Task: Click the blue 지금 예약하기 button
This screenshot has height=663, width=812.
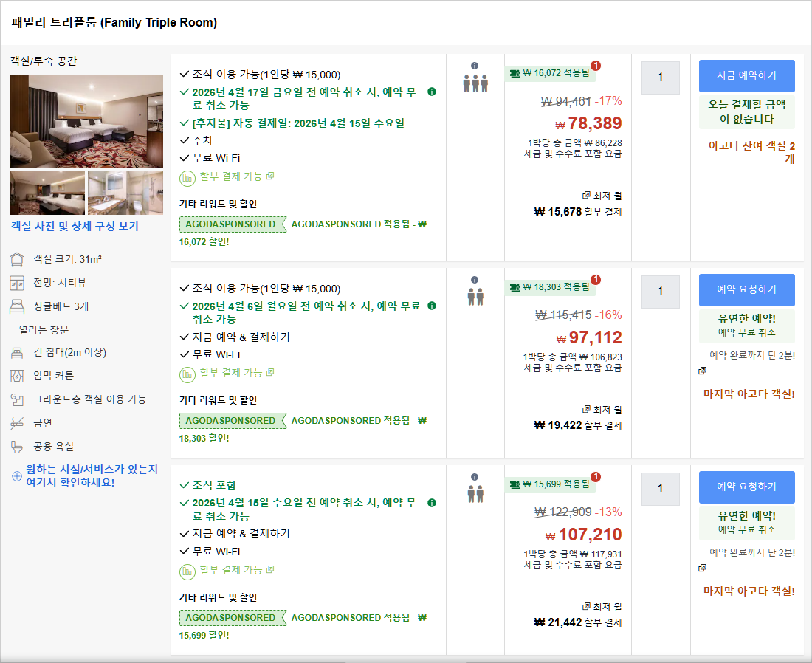Action: coord(746,75)
